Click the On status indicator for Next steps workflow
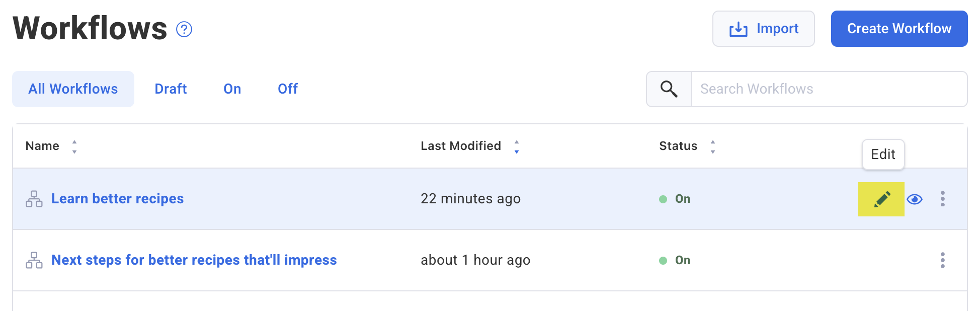This screenshot has height=311, width=980. click(675, 260)
